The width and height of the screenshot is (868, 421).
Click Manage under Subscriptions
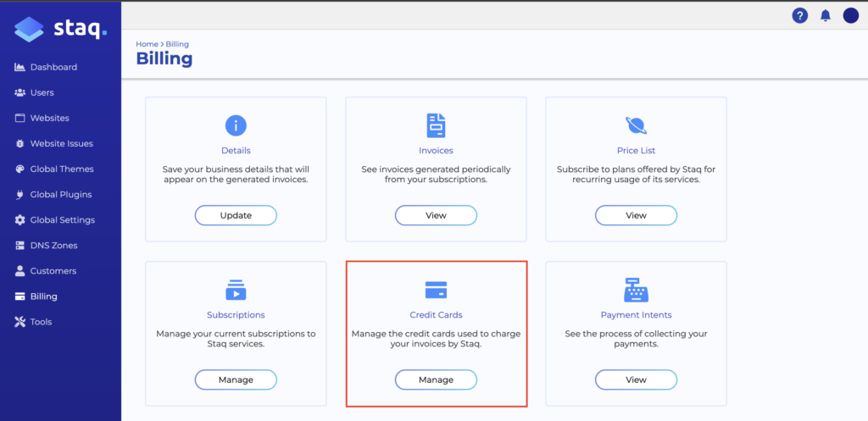tap(236, 379)
